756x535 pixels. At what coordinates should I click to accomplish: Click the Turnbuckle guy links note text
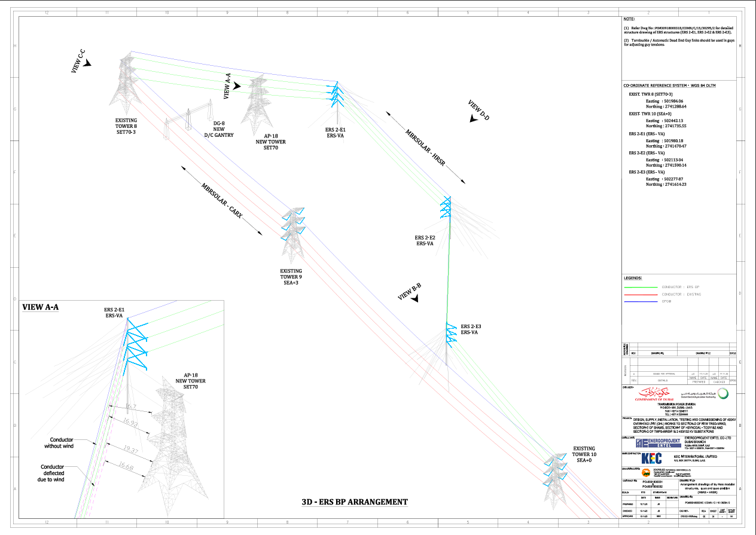tap(678, 42)
